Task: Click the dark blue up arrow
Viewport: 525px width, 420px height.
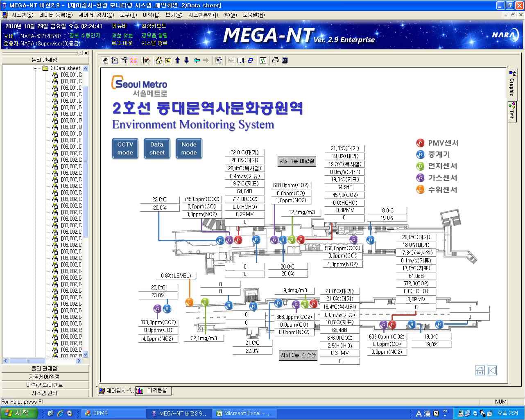Action: (177, 61)
